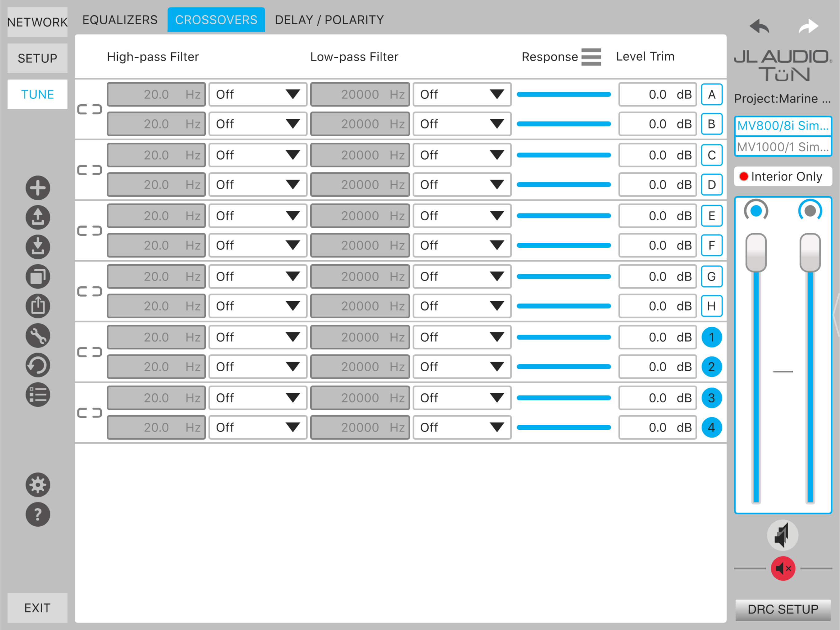Toggle link icon for channels C and D
840x630 pixels.
(x=89, y=170)
